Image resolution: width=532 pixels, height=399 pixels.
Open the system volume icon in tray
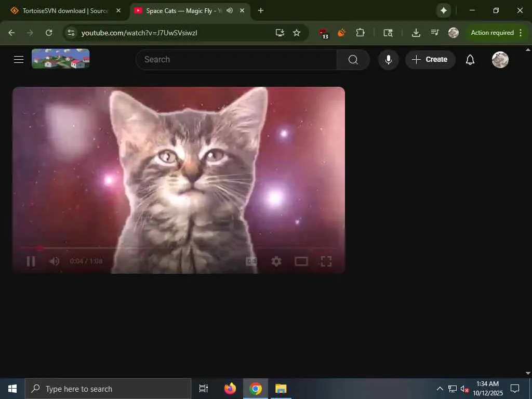(464, 389)
